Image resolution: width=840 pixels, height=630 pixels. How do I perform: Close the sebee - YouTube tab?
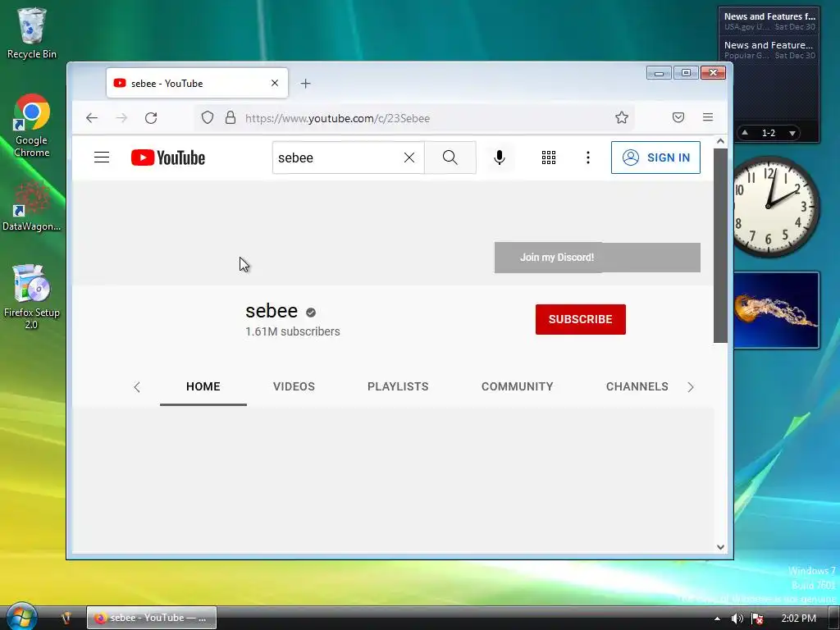tap(275, 83)
